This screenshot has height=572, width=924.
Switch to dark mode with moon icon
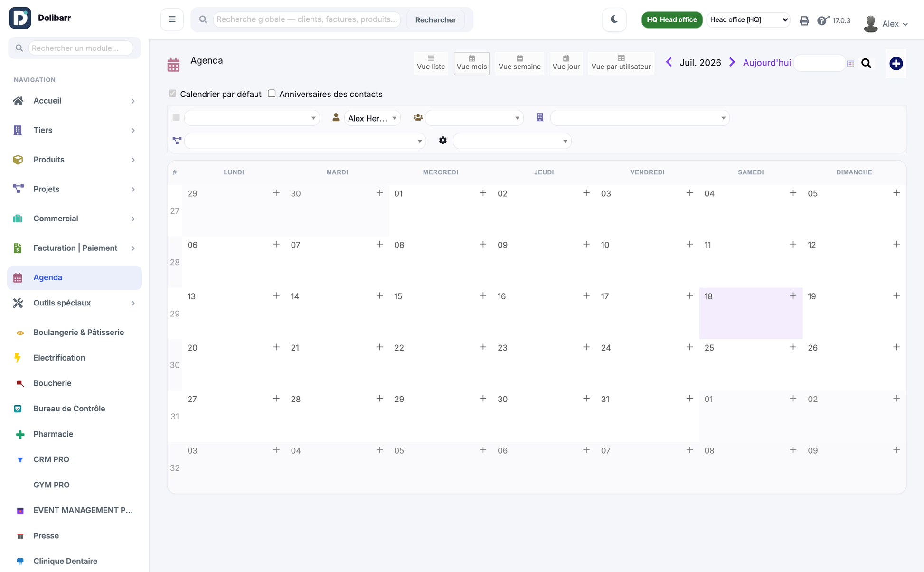[614, 19]
